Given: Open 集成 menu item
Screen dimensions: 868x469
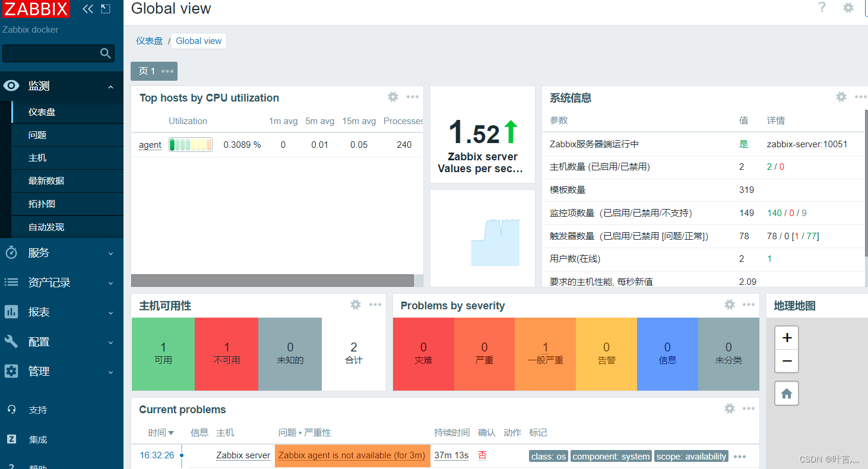Looking at the screenshot, I should point(37,440).
